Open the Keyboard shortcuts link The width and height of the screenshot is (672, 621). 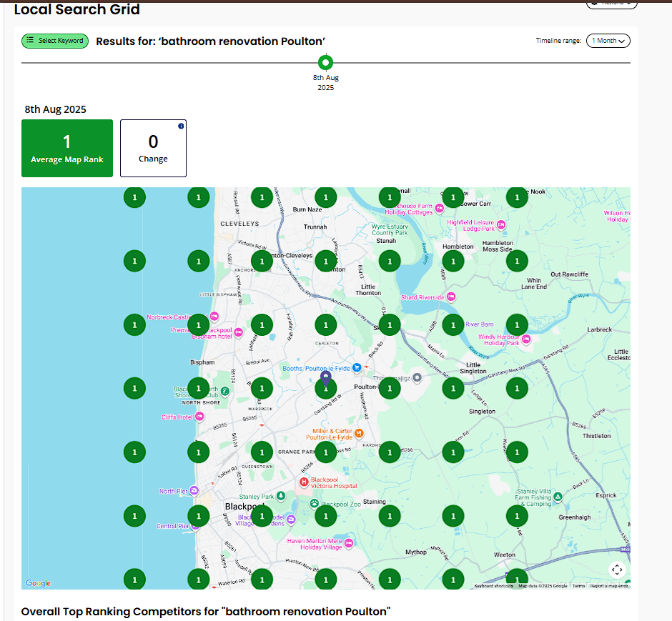coord(493,586)
